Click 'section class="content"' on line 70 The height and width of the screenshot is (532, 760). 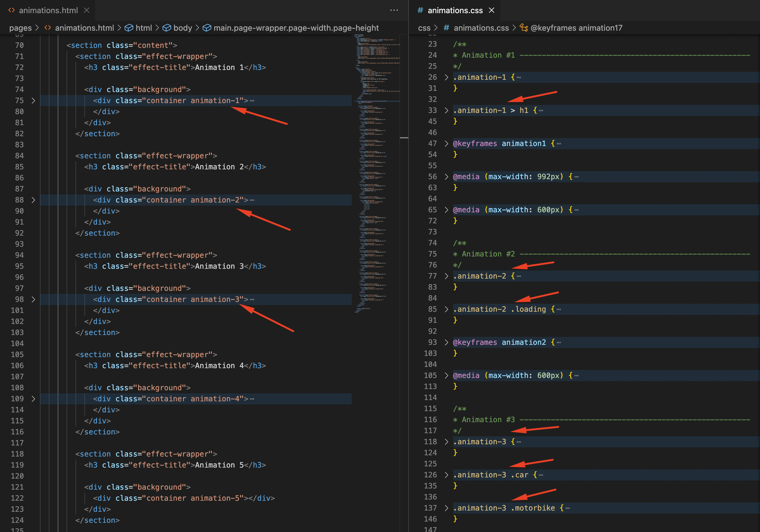[x=122, y=45]
